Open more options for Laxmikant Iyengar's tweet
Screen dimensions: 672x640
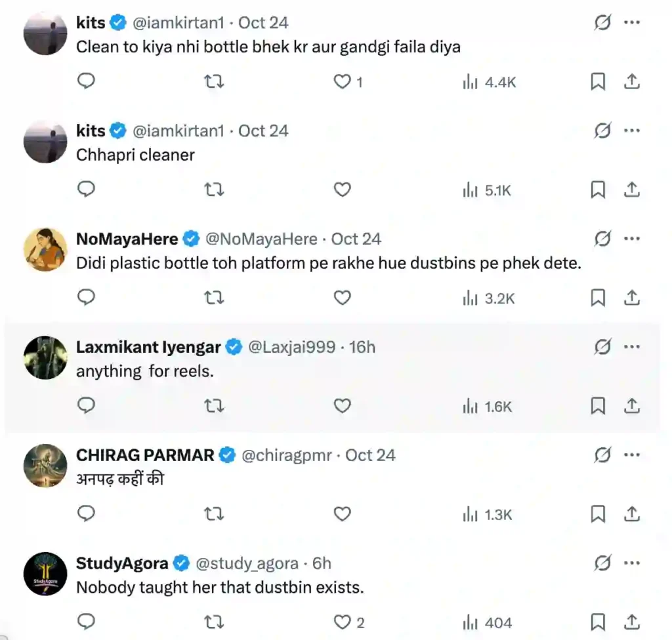(x=631, y=347)
